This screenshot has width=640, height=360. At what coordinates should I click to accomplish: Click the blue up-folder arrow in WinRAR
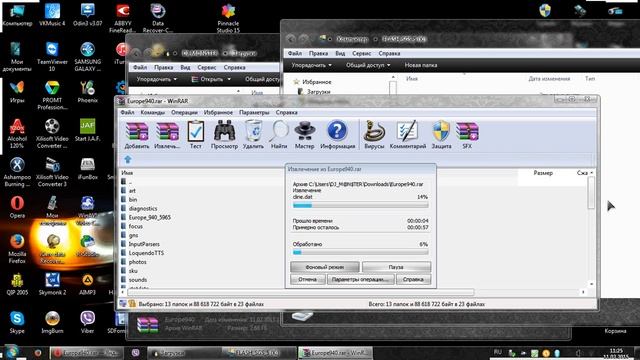[128, 160]
